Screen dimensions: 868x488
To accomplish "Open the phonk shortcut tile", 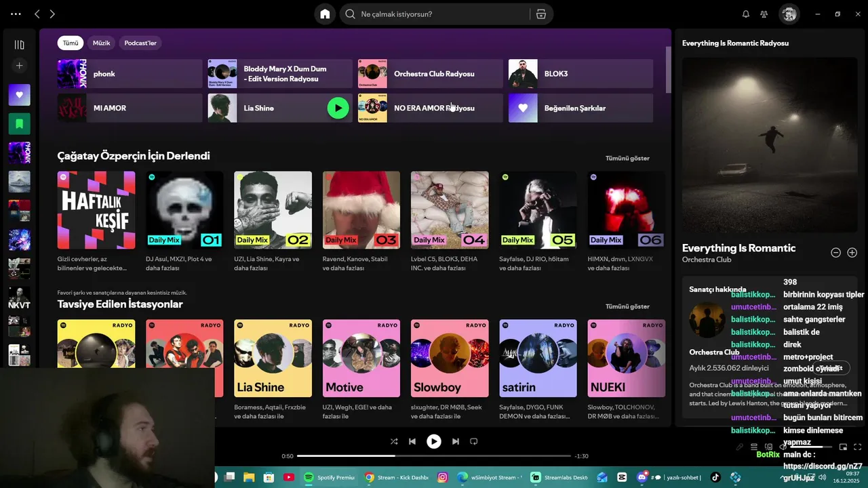I will coord(130,73).
